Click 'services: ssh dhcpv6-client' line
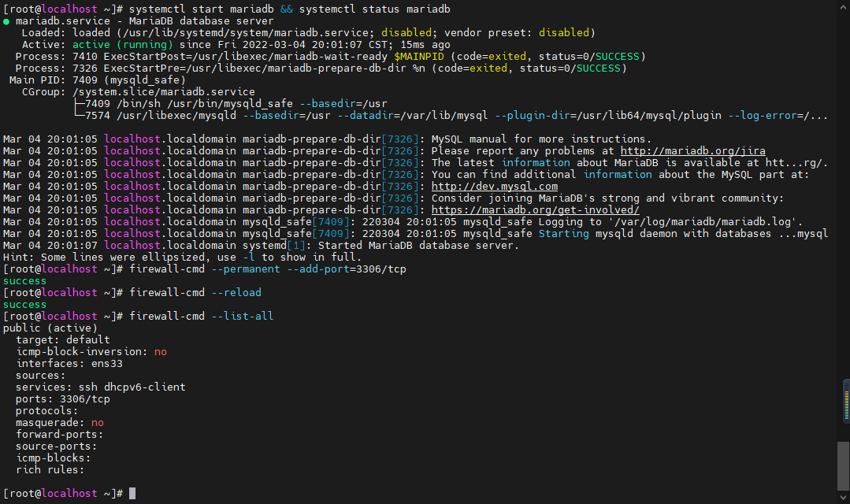This screenshot has height=504, width=850. tap(101, 387)
